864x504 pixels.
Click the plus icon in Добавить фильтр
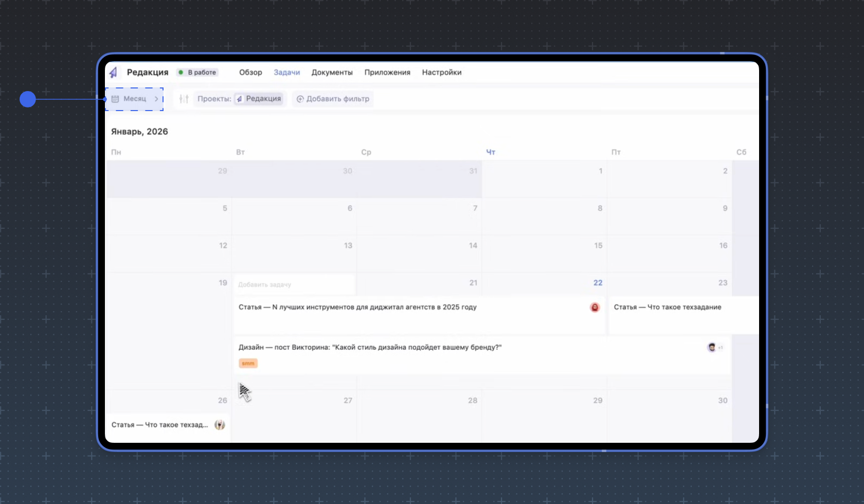300,99
